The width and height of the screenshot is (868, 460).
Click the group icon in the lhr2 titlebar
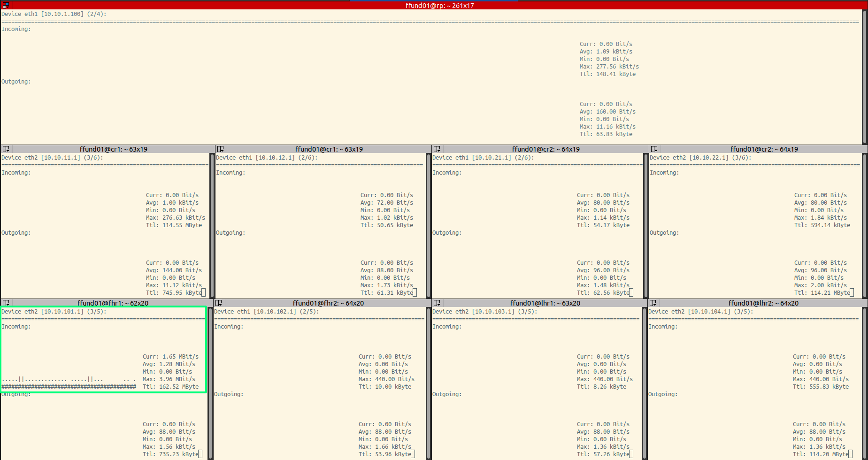653,303
